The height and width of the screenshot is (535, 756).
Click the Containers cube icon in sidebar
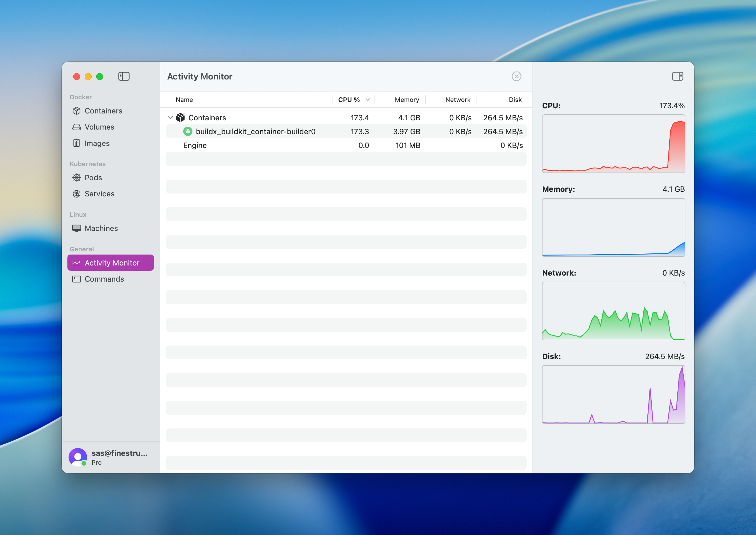pos(76,111)
